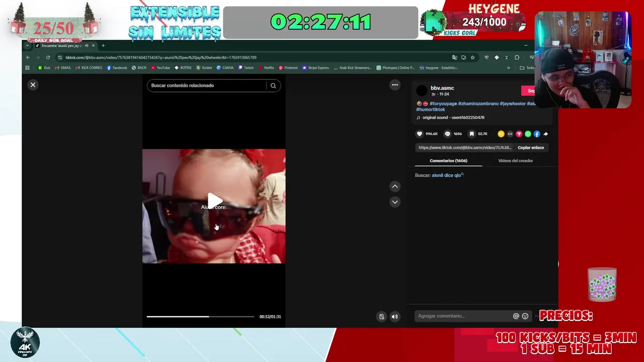Click the browser back arrow
The width and height of the screenshot is (644, 362).
pos(28,57)
